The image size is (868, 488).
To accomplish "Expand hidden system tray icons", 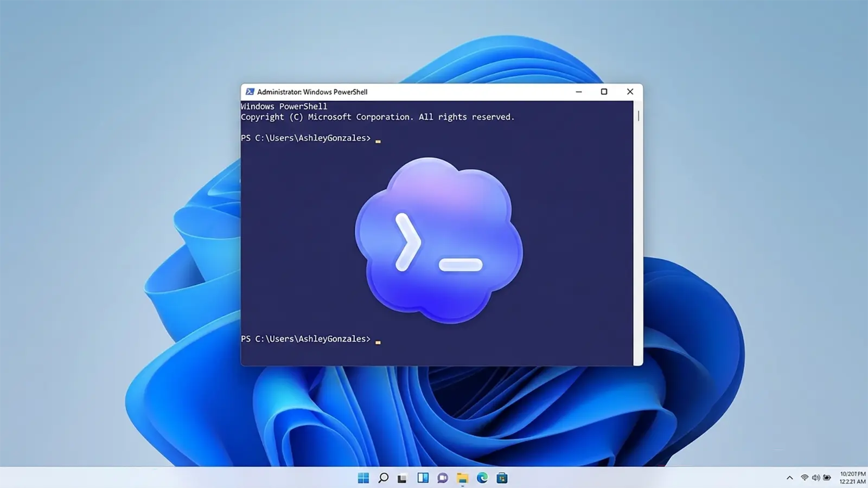I will point(789,478).
